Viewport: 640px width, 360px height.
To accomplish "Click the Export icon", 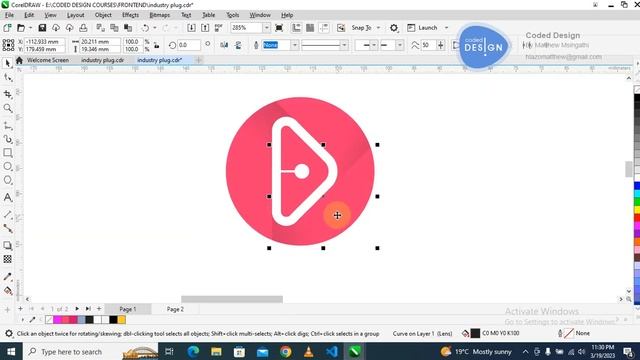I will pyautogui.click(x=205, y=28).
